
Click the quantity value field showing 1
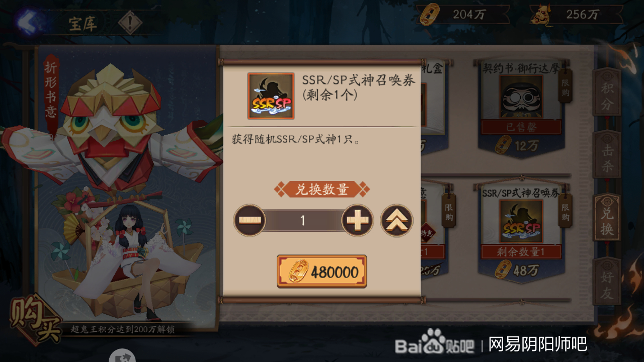coord(303,220)
